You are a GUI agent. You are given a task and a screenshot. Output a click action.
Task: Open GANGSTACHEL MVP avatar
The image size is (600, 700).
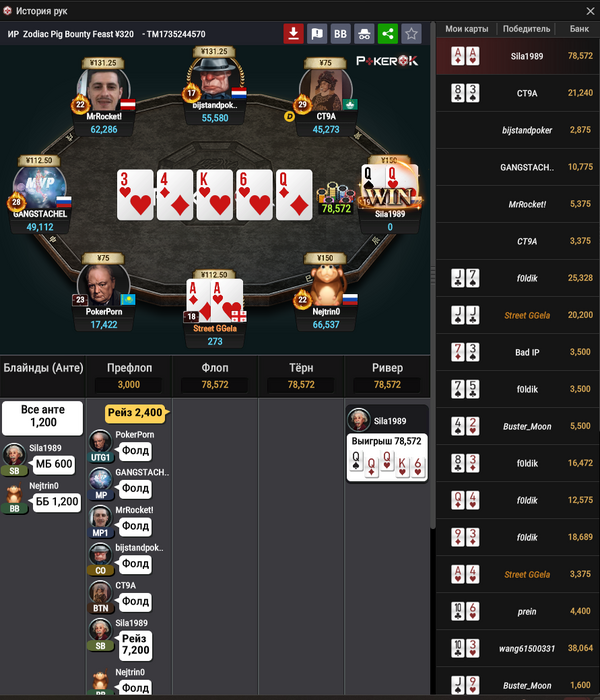[x=40, y=187]
